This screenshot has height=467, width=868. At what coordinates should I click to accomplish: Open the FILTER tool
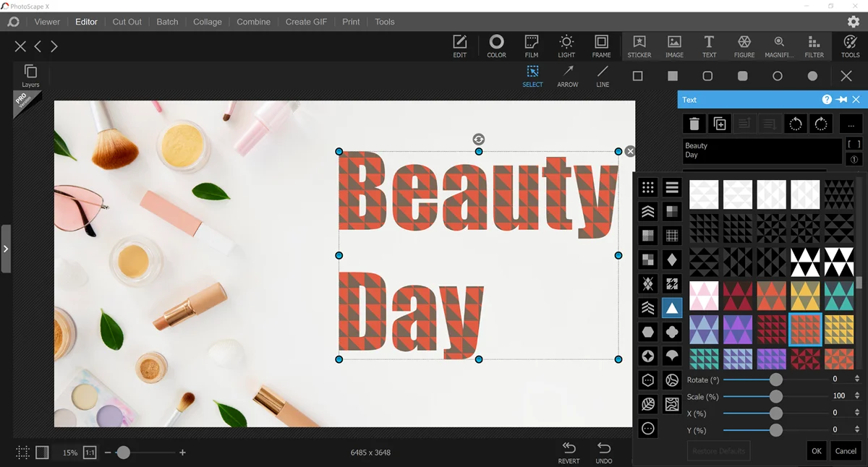[814, 46]
